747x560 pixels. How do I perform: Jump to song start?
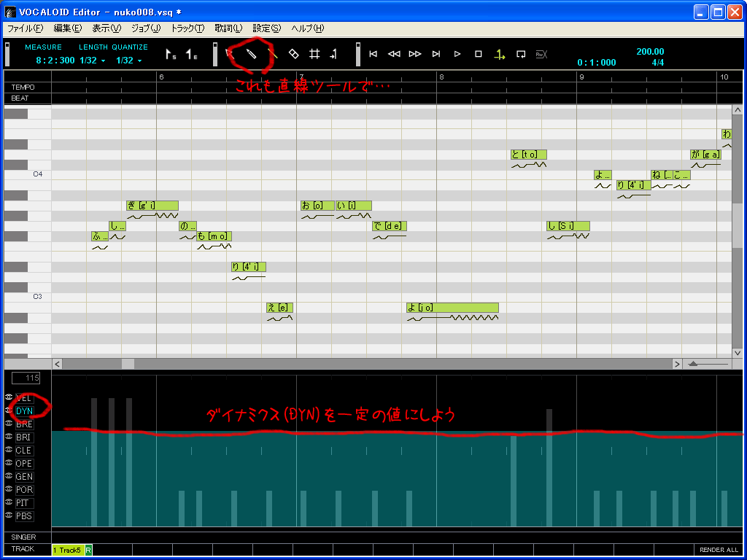pos(373,54)
